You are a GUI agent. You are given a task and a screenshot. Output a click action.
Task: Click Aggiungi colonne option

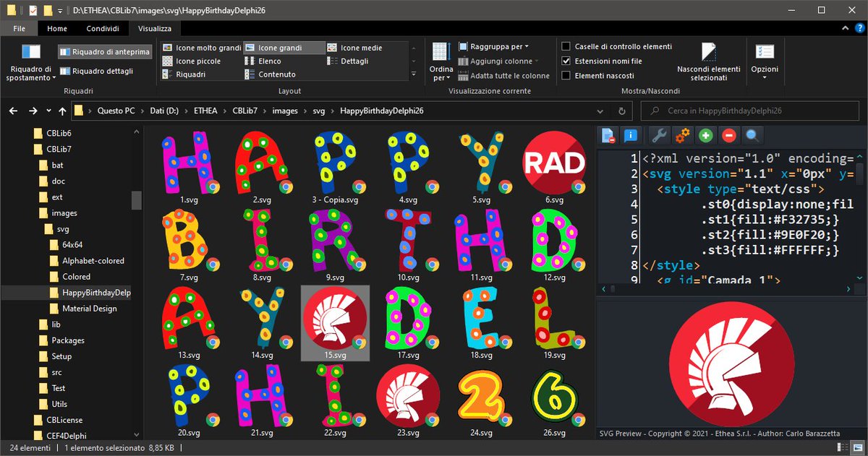(499, 61)
